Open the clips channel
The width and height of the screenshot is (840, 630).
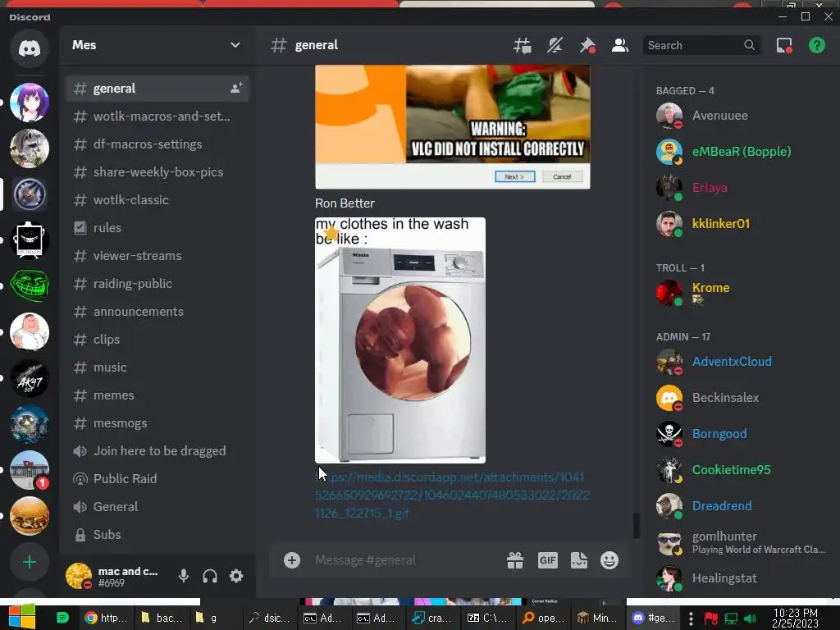pyautogui.click(x=157, y=339)
